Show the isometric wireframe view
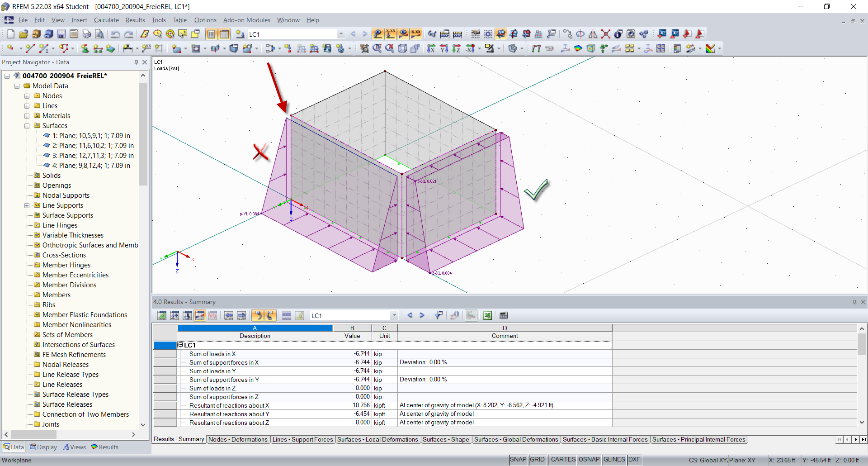The image size is (868, 466). (402, 48)
